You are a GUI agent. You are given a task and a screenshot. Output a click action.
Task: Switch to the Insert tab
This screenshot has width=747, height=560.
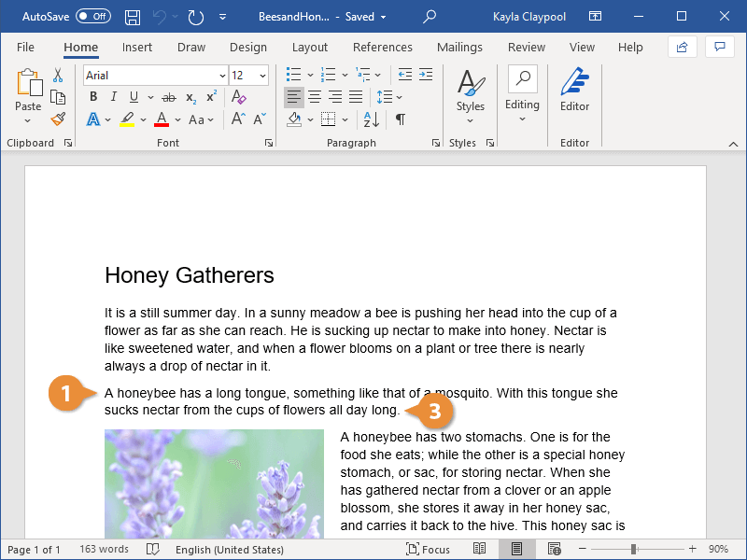(x=137, y=47)
